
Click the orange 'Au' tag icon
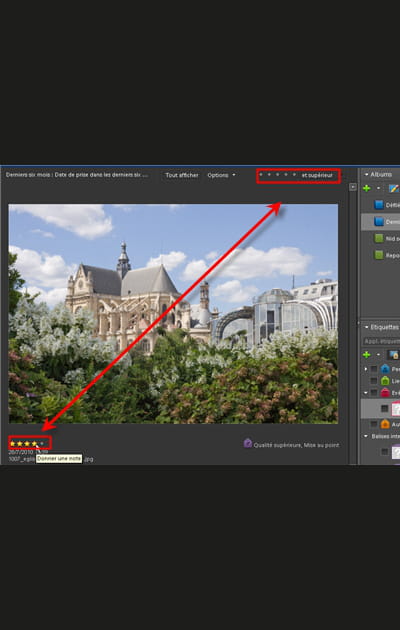click(x=385, y=424)
